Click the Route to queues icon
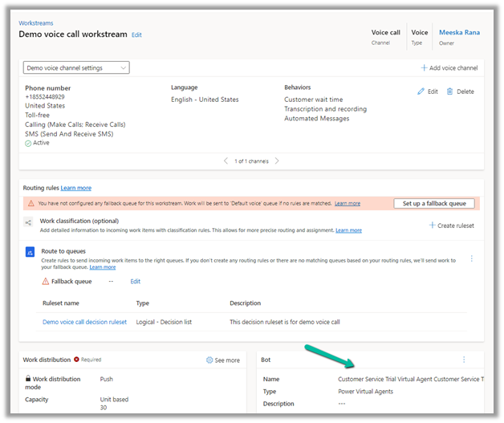504x423 pixels. pyautogui.click(x=29, y=251)
